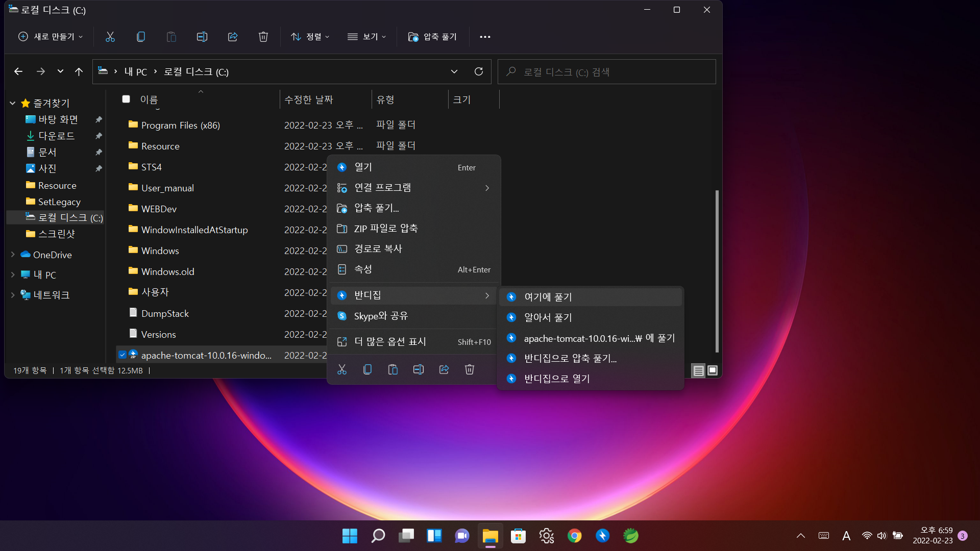Click the refresh button beside address bar
The height and width of the screenshot is (551, 980).
(478, 71)
